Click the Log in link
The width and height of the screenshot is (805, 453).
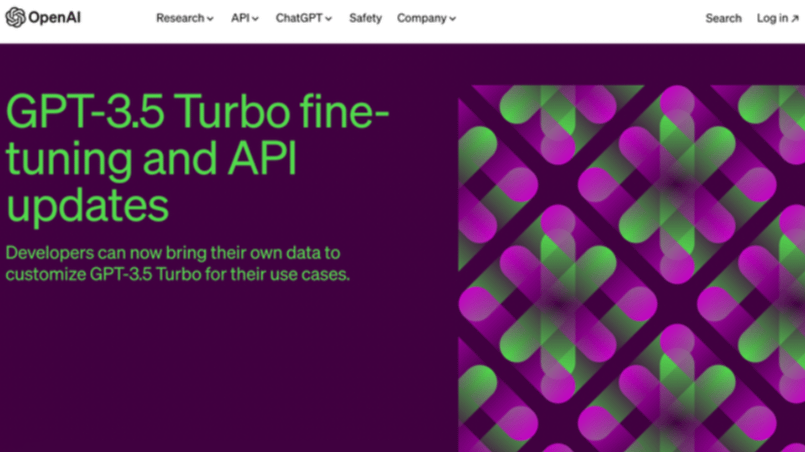click(x=772, y=18)
